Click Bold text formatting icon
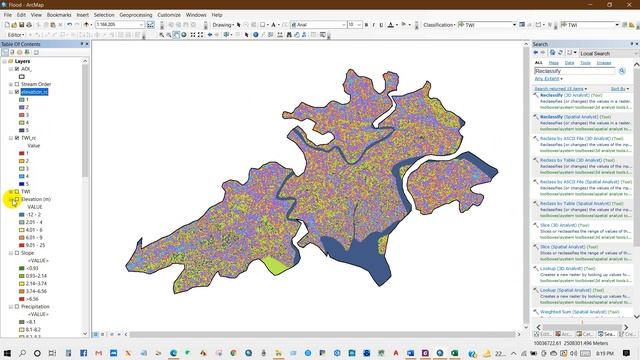 [x=366, y=25]
